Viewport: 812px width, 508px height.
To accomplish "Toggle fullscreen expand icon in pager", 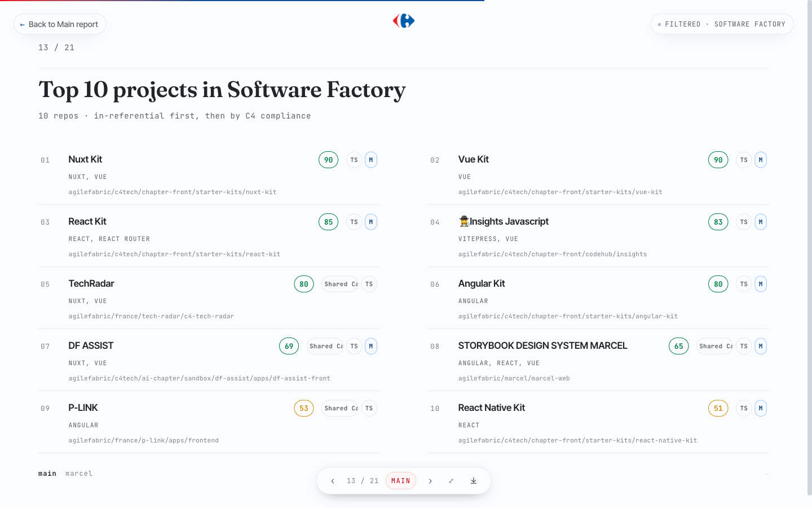I will [x=451, y=481].
